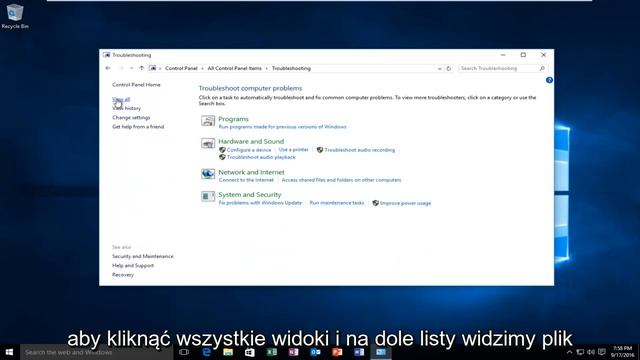Open the Hardware and Sound category icon
Viewport: 640px width, 360px height.
click(208, 143)
